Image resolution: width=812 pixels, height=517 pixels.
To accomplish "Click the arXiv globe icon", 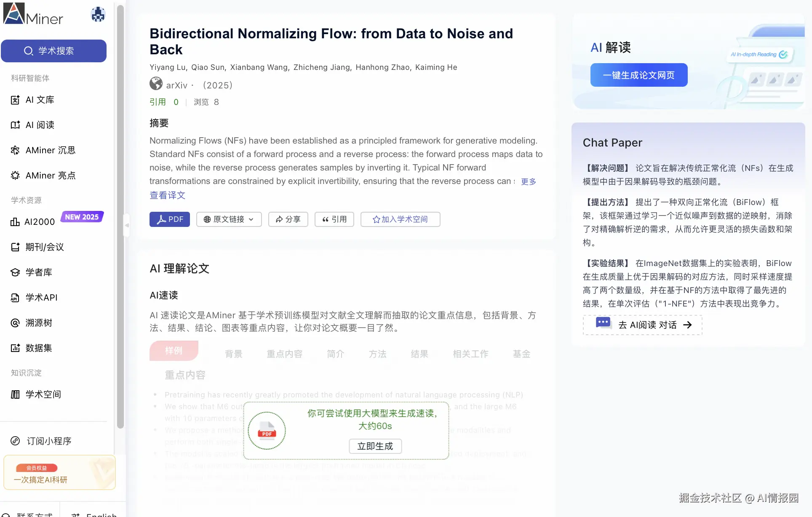I will pyautogui.click(x=156, y=84).
